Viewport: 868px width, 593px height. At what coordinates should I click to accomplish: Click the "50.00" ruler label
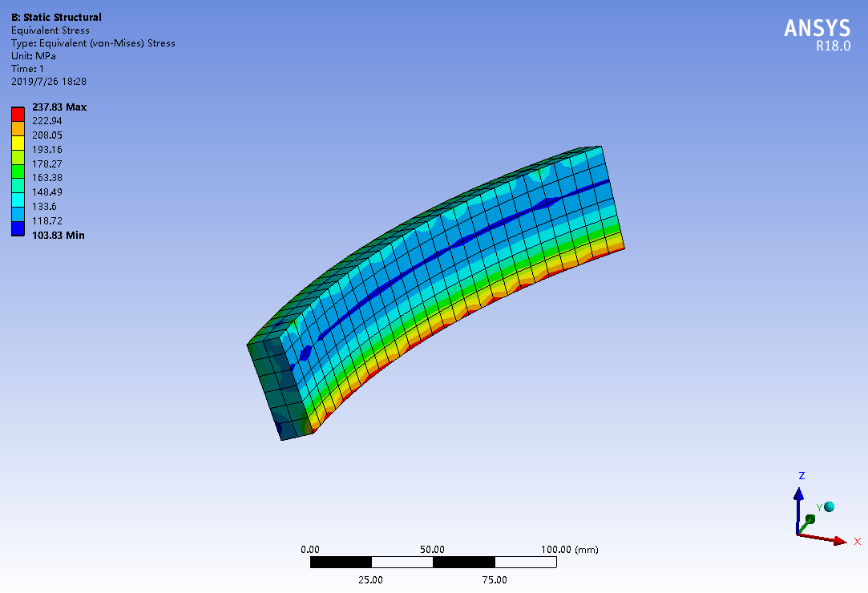click(x=432, y=549)
